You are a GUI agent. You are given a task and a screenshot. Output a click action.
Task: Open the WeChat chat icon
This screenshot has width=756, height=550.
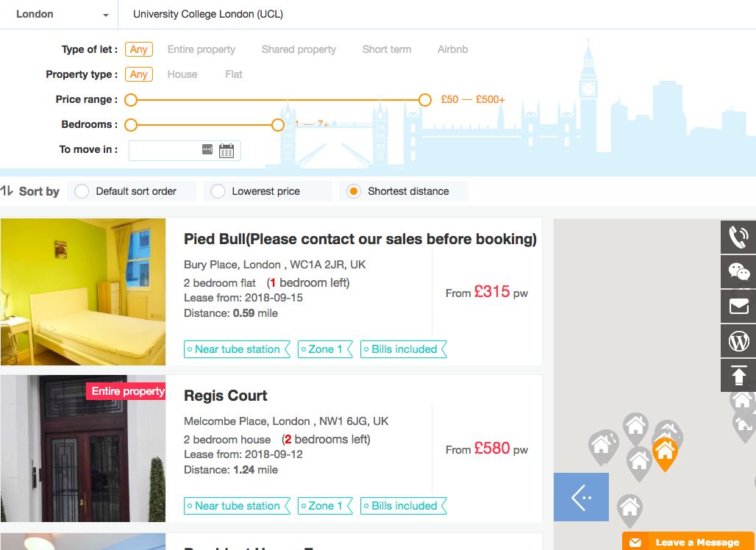738,272
